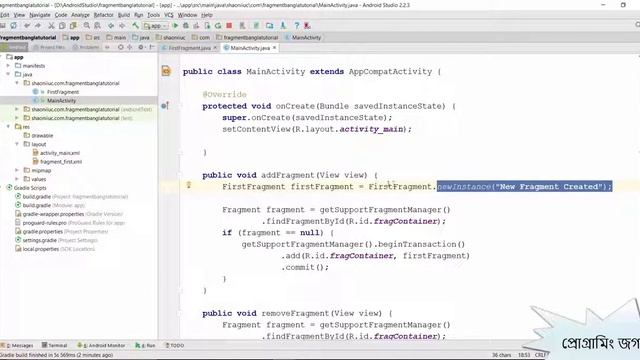The width and height of the screenshot is (640, 360).
Task: Open the Android Monitor tool window
Action: point(102,345)
